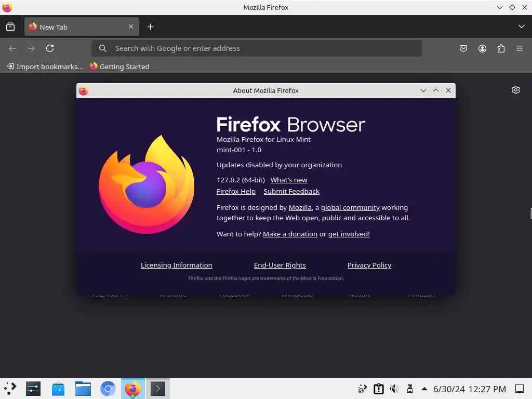Image resolution: width=532 pixels, height=399 pixels.
Task: Minimize the About Mozilla Firefox dialog
Action: (423, 90)
